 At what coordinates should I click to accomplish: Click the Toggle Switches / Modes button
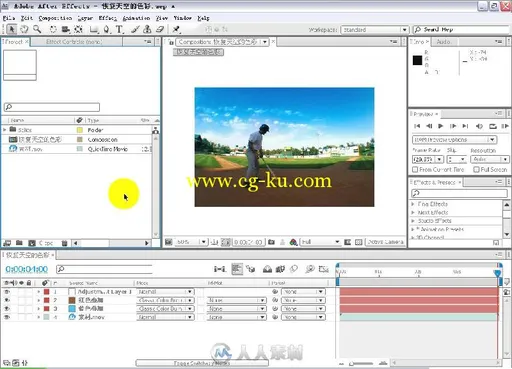point(202,363)
